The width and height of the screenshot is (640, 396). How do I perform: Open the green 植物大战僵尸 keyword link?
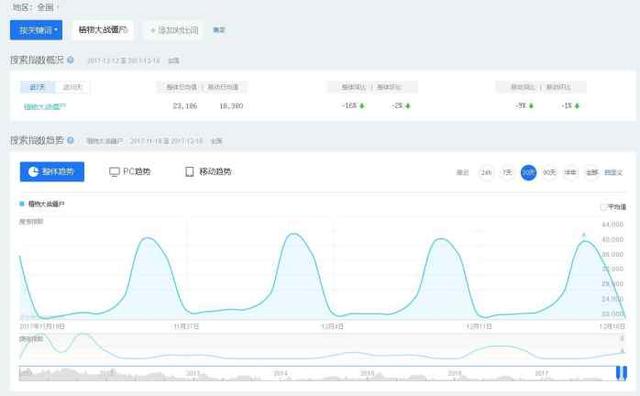point(45,106)
